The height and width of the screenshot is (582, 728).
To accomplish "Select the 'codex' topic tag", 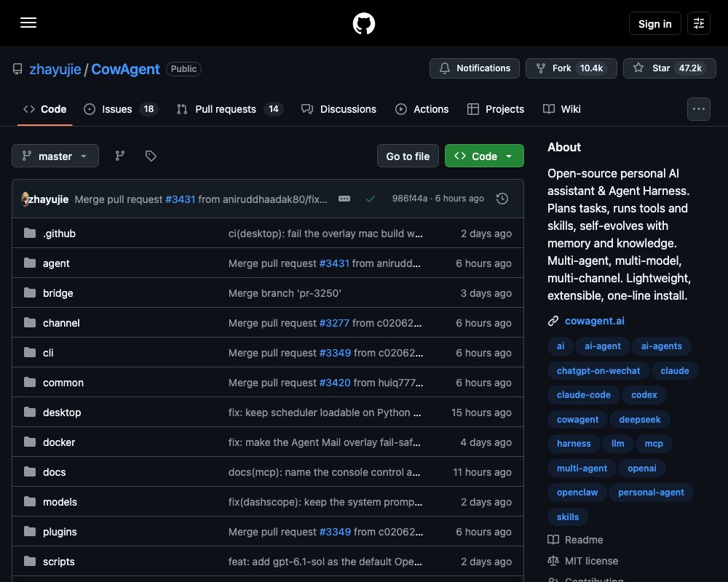I will (644, 394).
